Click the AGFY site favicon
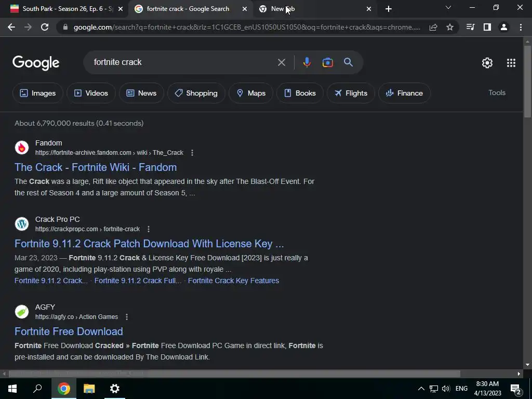The width and height of the screenshot is (532, 399). [22, 312]
